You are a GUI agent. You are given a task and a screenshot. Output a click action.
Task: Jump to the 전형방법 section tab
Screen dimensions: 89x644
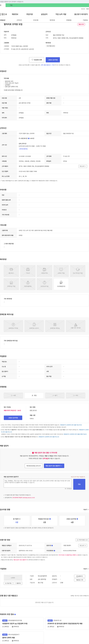[69, 20]
